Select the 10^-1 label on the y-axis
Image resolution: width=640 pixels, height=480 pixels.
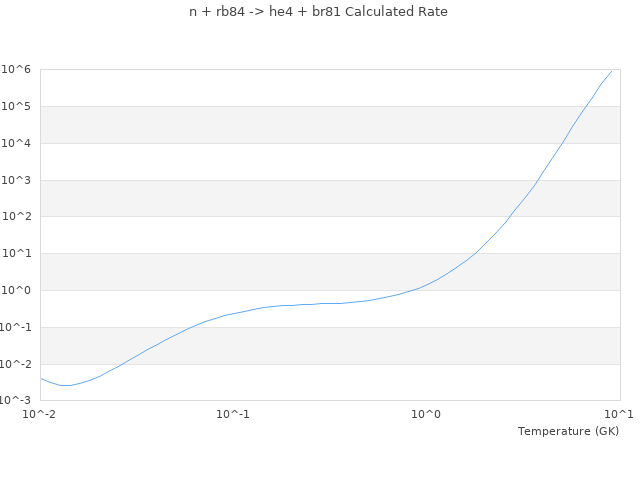tap(17, 327)
